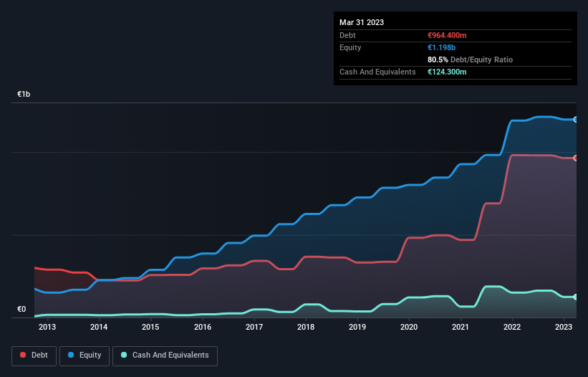Click the €1.198b equity value
This screenshot has height=377, width=588.
point(441,47)
